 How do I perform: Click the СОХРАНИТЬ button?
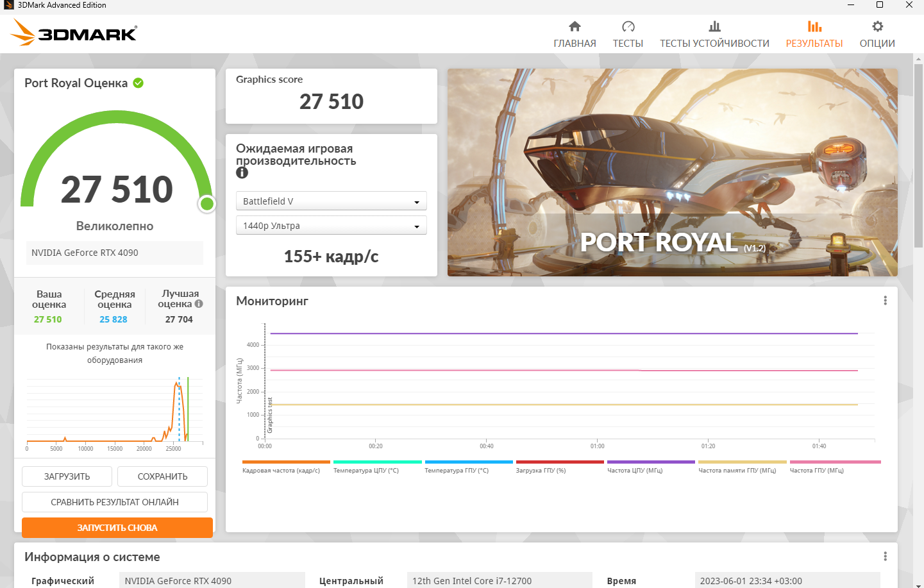(x=162, y=476)
